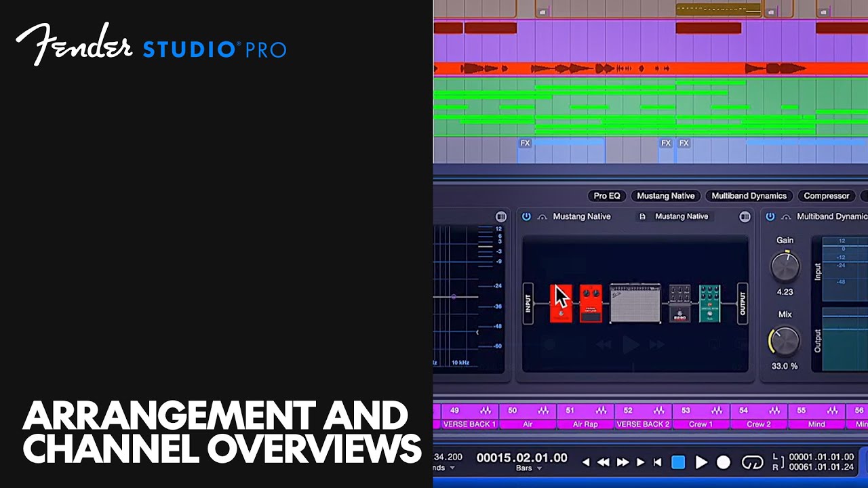Click the OUTPUT block of the signal chain
Screen dimensions: 868x488
[743, 303]
